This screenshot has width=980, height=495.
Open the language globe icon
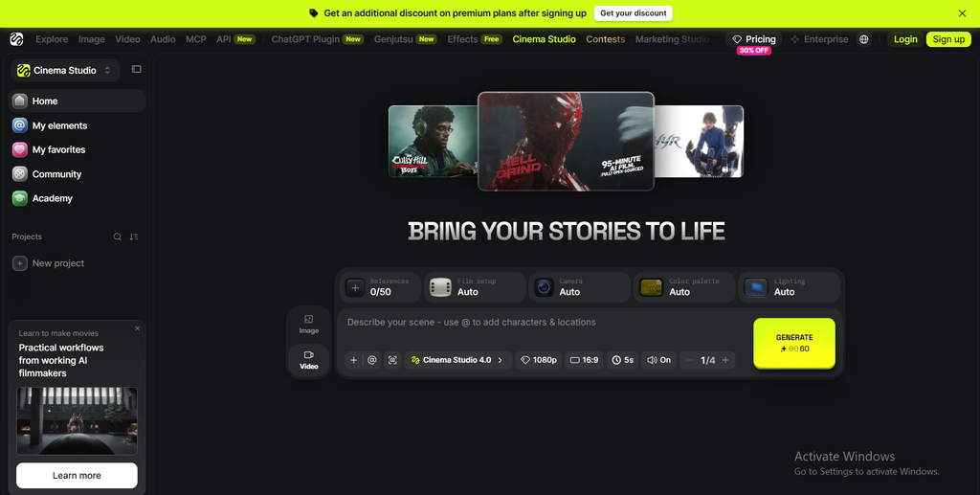864,39
